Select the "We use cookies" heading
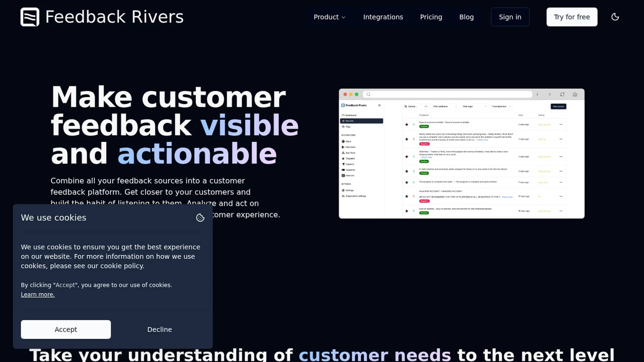 coord(54,218)
